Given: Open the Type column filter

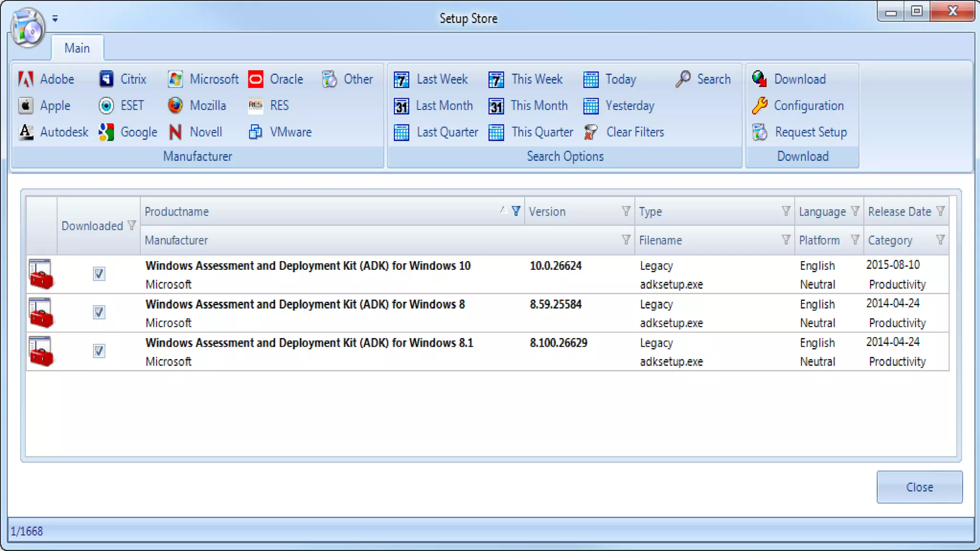Looking at the screenshot, I should 786,211.
